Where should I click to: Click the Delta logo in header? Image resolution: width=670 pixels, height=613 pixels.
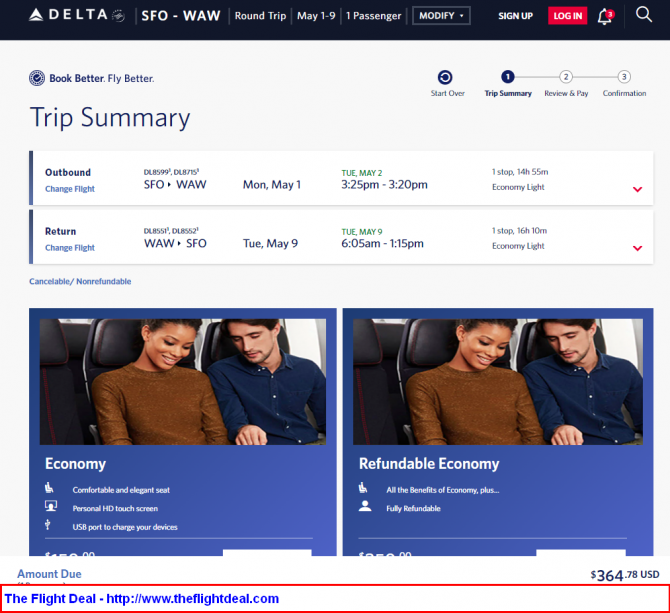tap(76, 15)
